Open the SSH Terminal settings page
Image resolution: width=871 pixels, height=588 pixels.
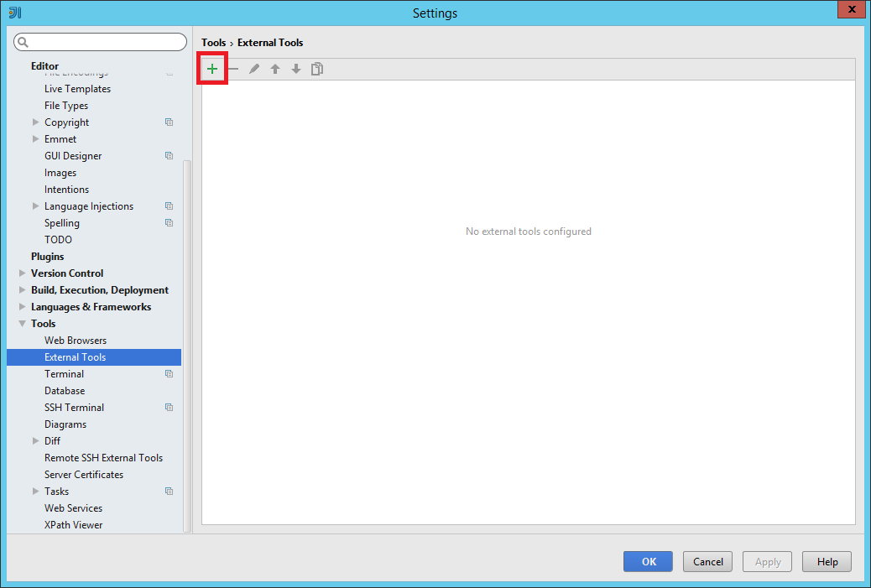[74, 408]
